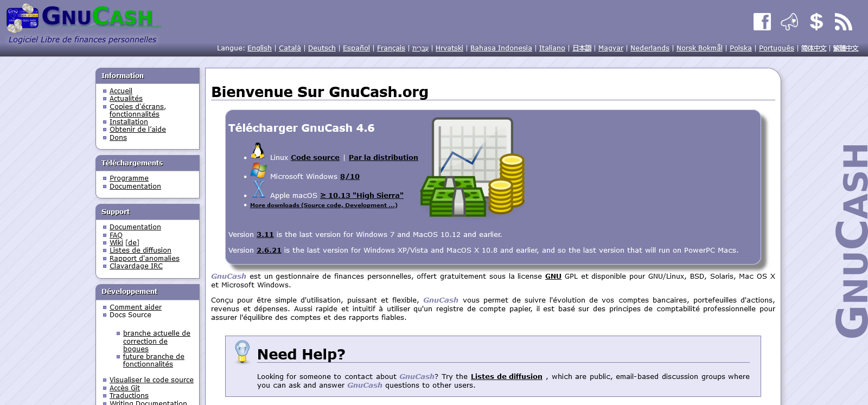The height and width of the screenshot is (405, 868).
Task: Open Programme under Téléchargements
Action: click(x=129, y=178)
